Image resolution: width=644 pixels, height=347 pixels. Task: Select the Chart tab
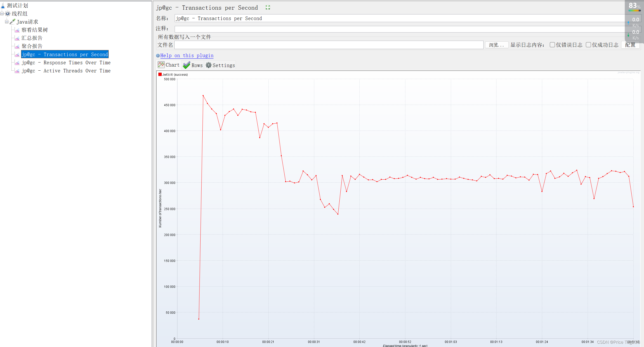169,65
